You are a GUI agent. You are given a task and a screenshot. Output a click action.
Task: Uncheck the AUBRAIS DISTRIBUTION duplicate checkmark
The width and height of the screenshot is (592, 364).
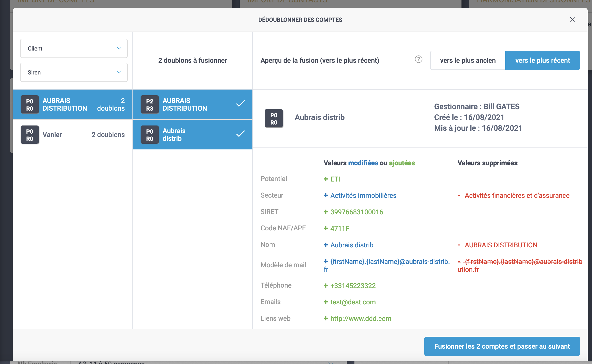click(x=240, y=104)
